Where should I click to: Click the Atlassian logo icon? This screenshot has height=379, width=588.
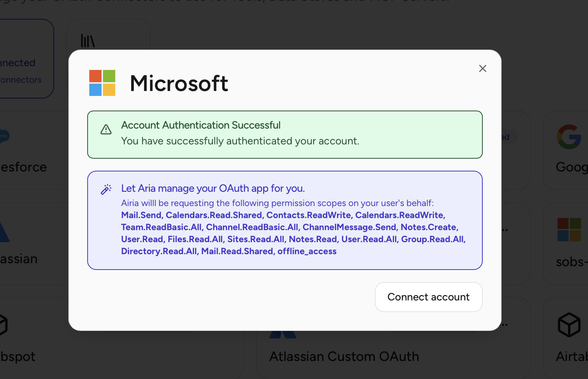click(4, 231)
